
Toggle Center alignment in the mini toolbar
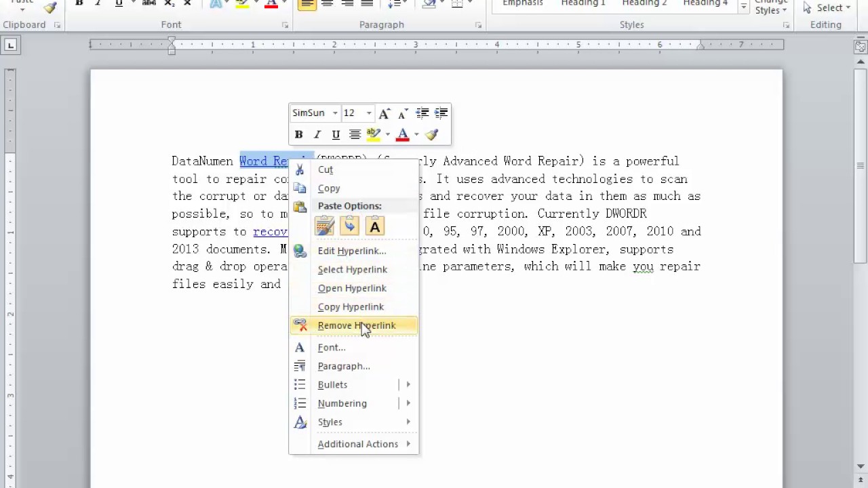click(x=354, y=134)
